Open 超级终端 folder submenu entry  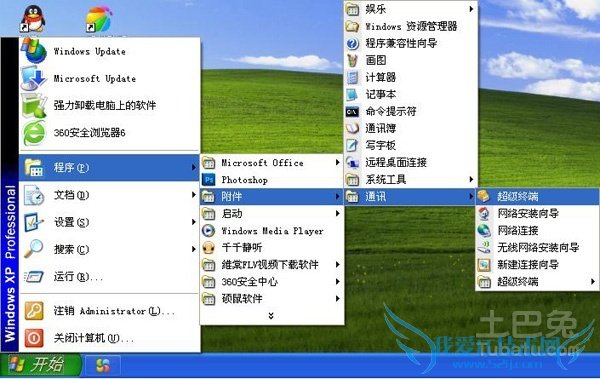coord(537,282)
